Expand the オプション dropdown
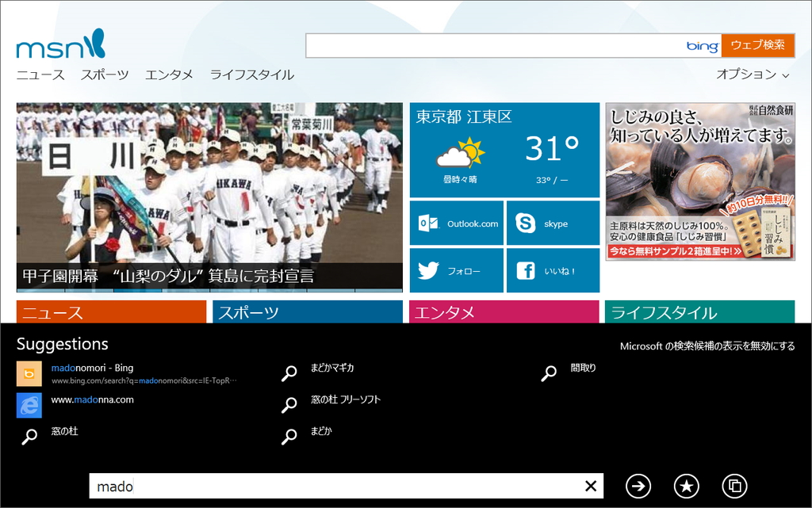 (x=753, y=74)
